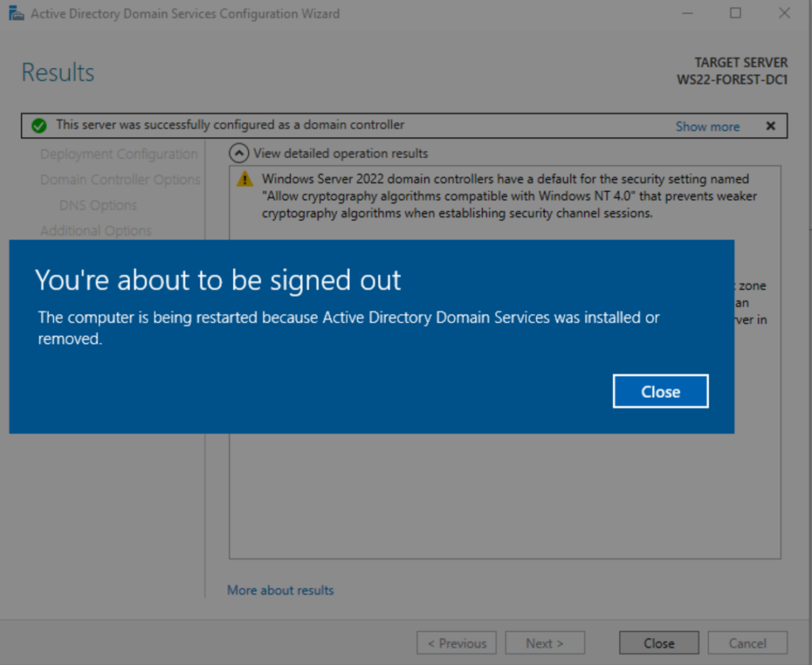Open the Show more link

click(707, 126)
